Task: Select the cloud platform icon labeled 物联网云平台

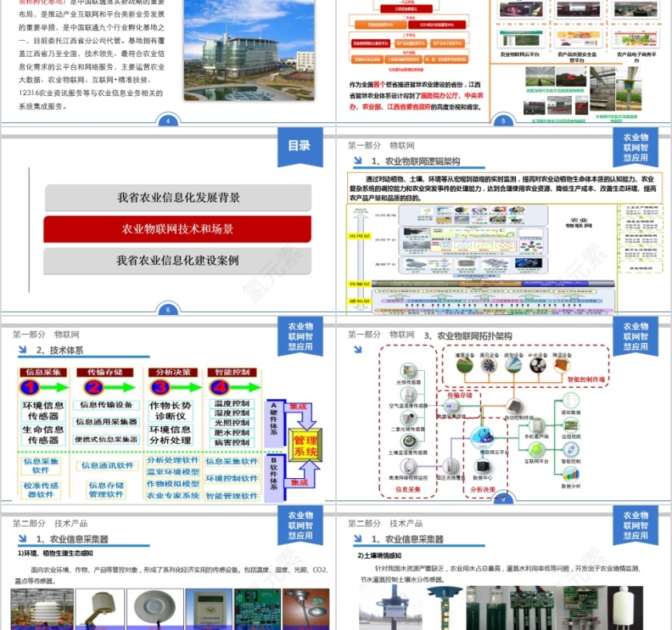Action: 482,436
